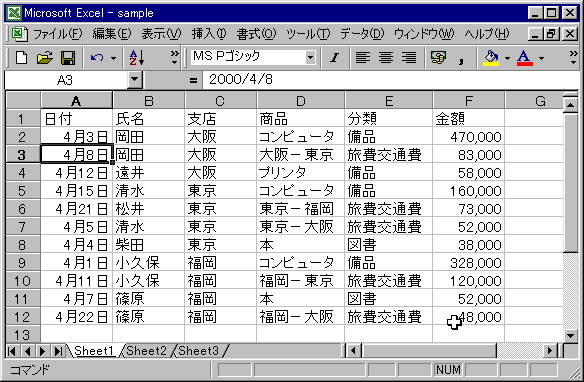The image size is (584, 382).
Task: Click the Undo arrow icon
Action: [x=97, y=58]
